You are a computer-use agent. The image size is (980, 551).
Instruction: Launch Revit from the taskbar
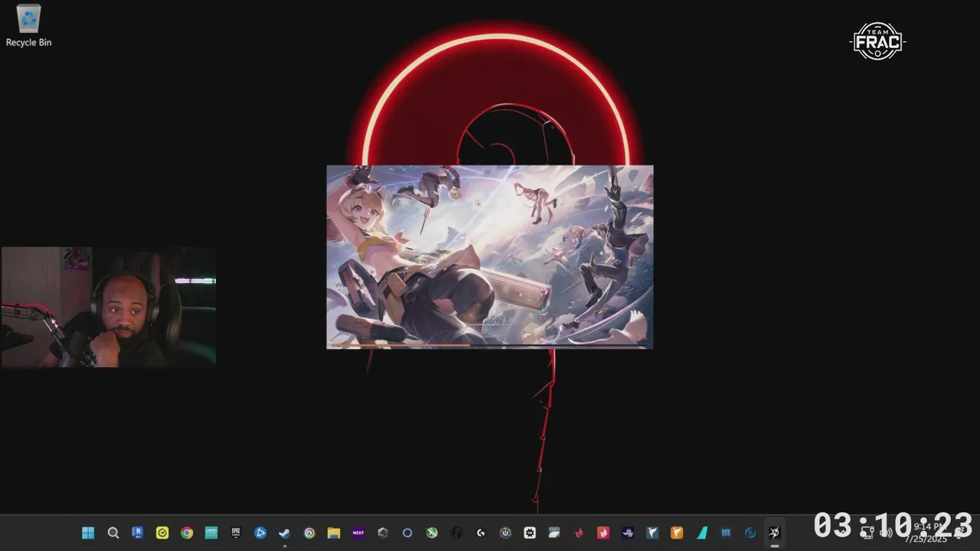click(138, 533)
